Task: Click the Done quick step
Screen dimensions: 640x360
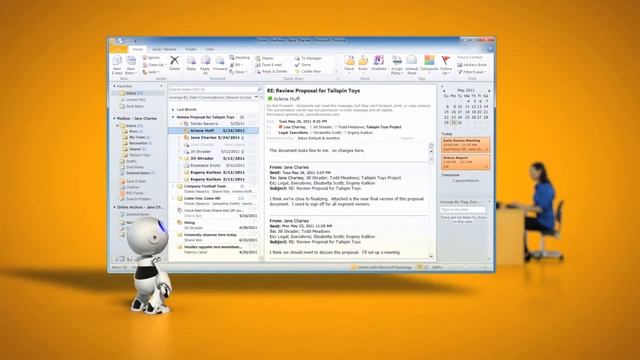Action: pyautogui.click(x=303, y=65)
